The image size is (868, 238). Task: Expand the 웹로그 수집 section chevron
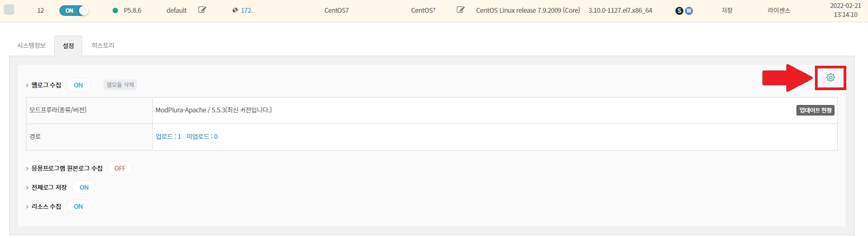(x=27, y=85)
